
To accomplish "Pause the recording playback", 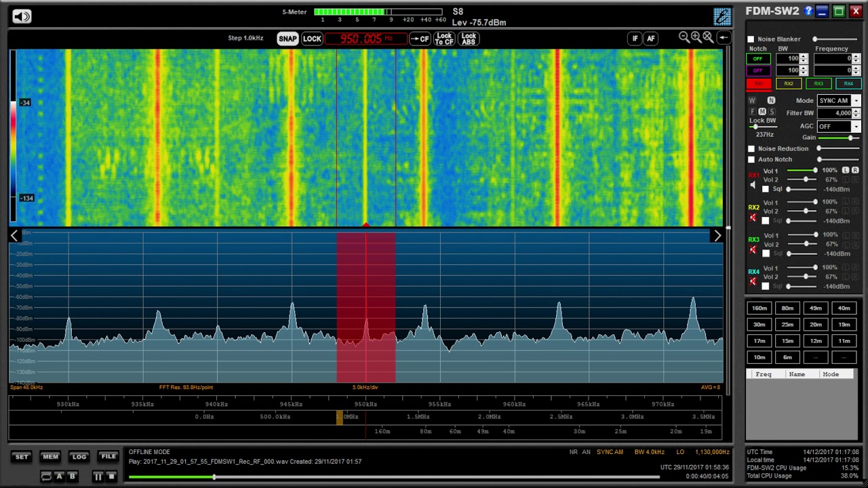I will tap(98, 476).
